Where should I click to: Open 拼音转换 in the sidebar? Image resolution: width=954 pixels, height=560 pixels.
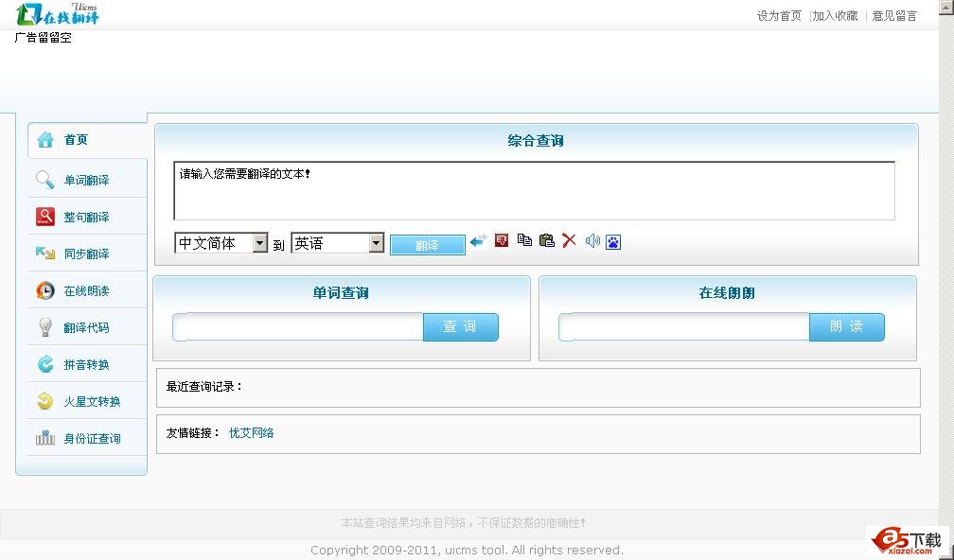[88, 364]
